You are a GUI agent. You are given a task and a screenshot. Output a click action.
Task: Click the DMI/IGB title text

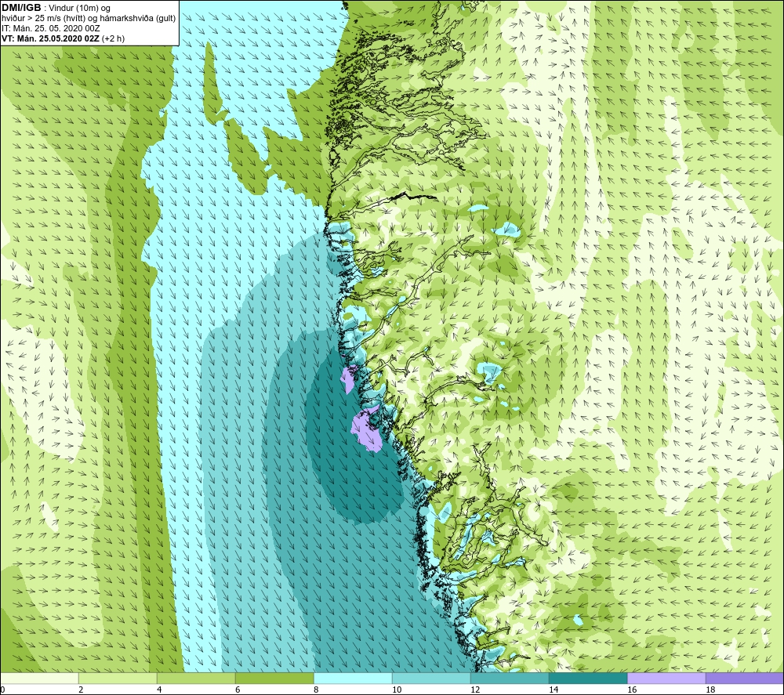(x=21, y=8)
